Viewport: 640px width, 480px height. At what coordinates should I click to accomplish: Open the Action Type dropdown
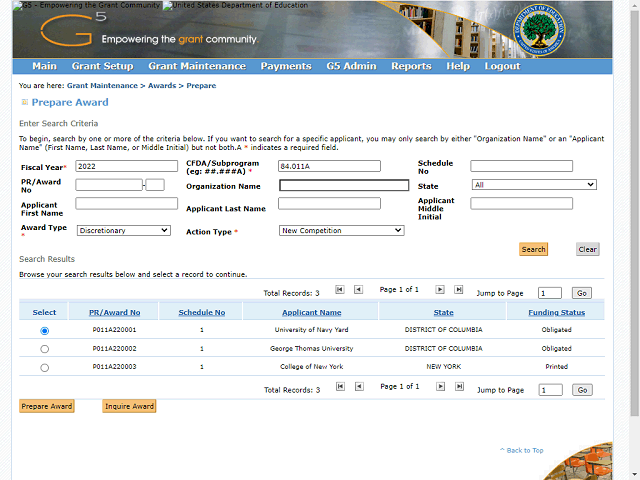click(342, 231)
